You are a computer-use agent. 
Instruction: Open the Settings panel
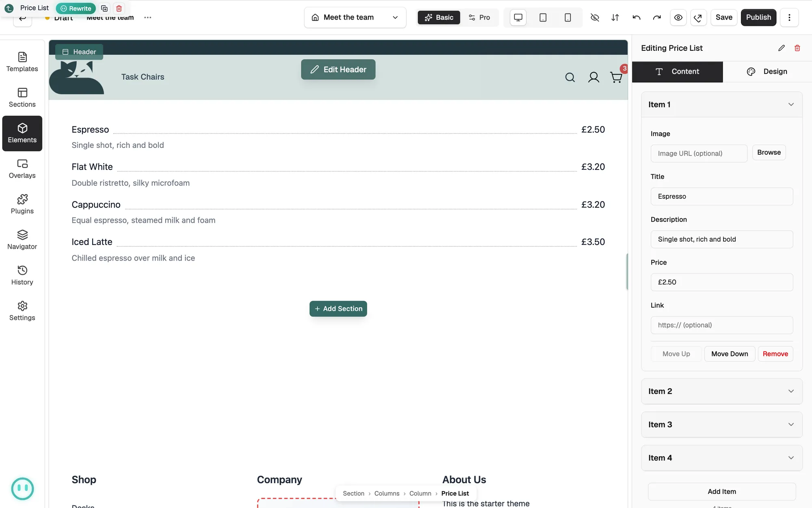click(22, 311)
